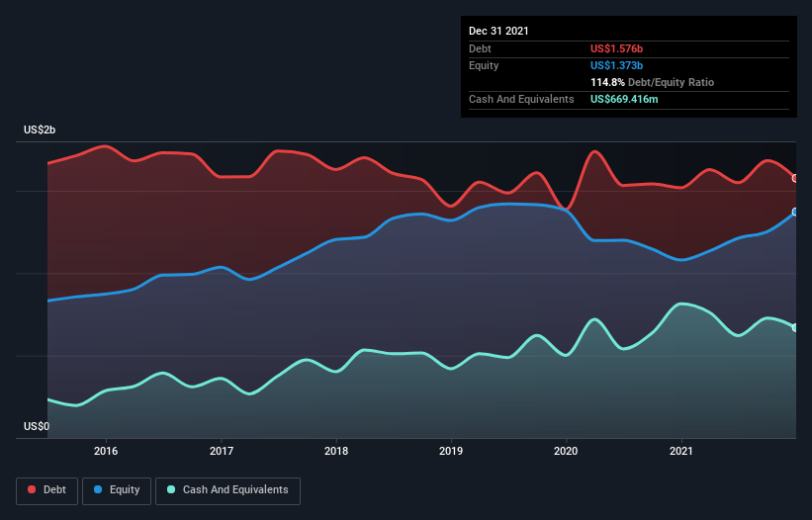
Task: Click the Debt label in tooltip
Action: click(x=480, y=48)
